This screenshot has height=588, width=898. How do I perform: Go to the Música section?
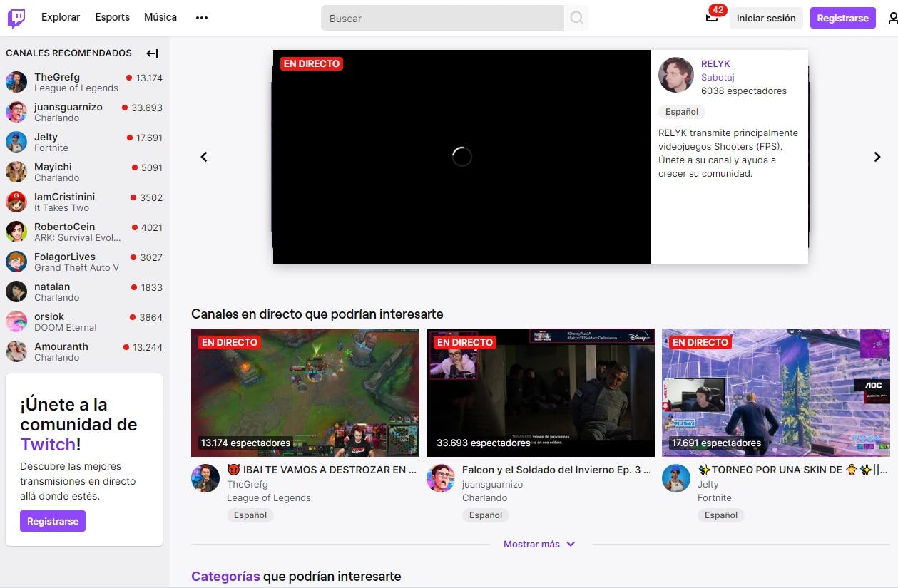tap(160, 17)
